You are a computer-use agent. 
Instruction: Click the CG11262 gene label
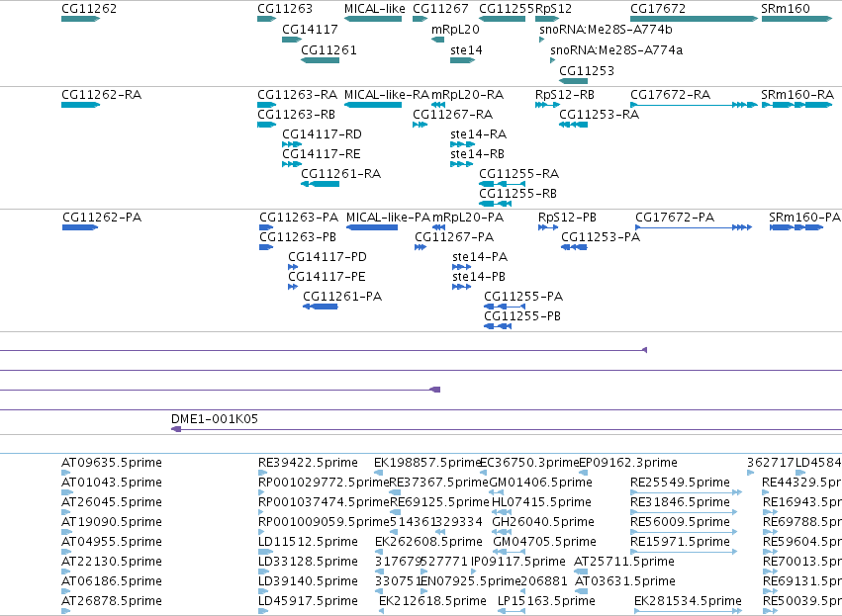[x=89, y=9]
